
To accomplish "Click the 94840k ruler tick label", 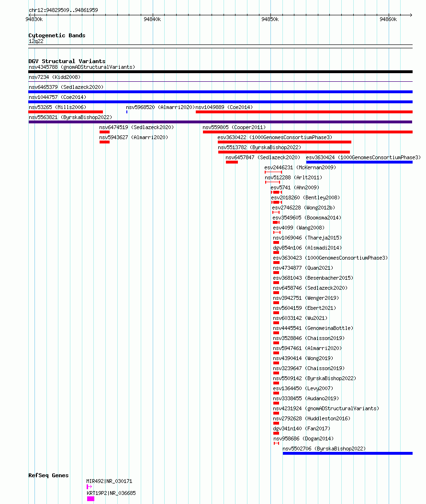I will [152, 19].
